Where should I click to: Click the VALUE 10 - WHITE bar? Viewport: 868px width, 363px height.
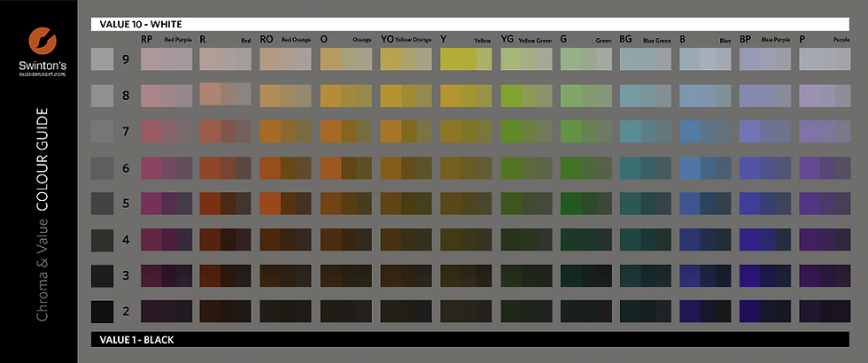(470, 24)
